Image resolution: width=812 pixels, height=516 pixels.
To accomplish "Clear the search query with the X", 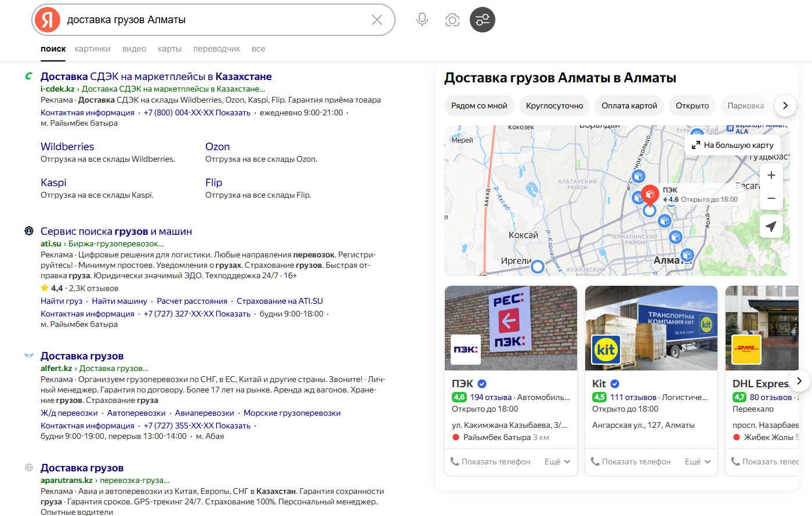I will [x=377, y=20].
